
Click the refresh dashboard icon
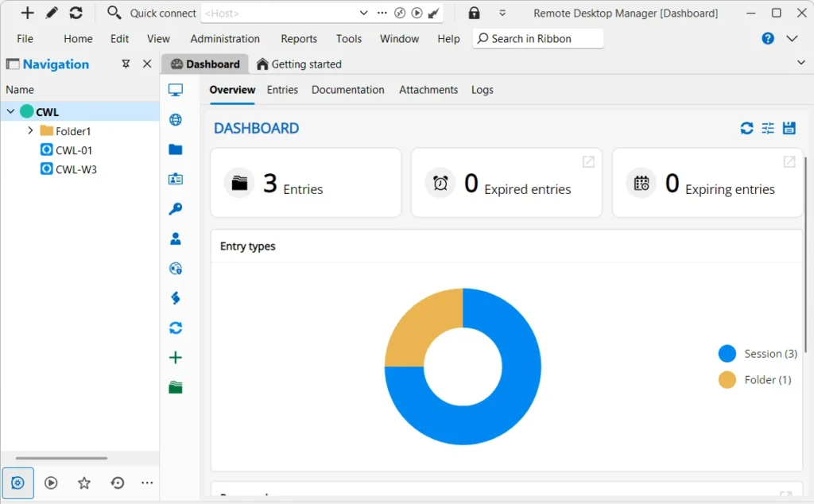point(746,128)
